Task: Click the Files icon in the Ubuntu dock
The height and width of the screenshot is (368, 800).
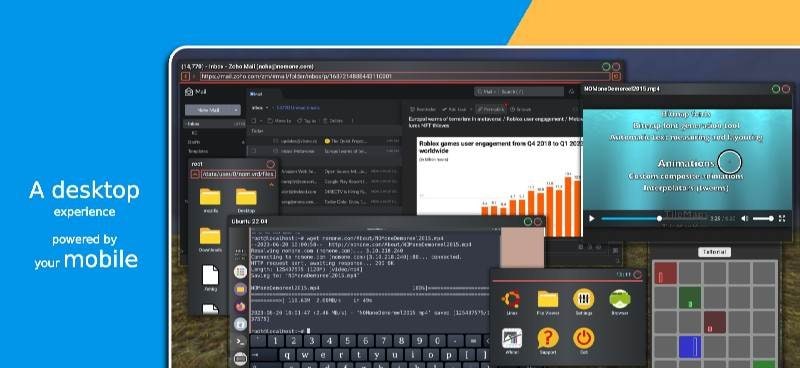Action: (240, 289)
